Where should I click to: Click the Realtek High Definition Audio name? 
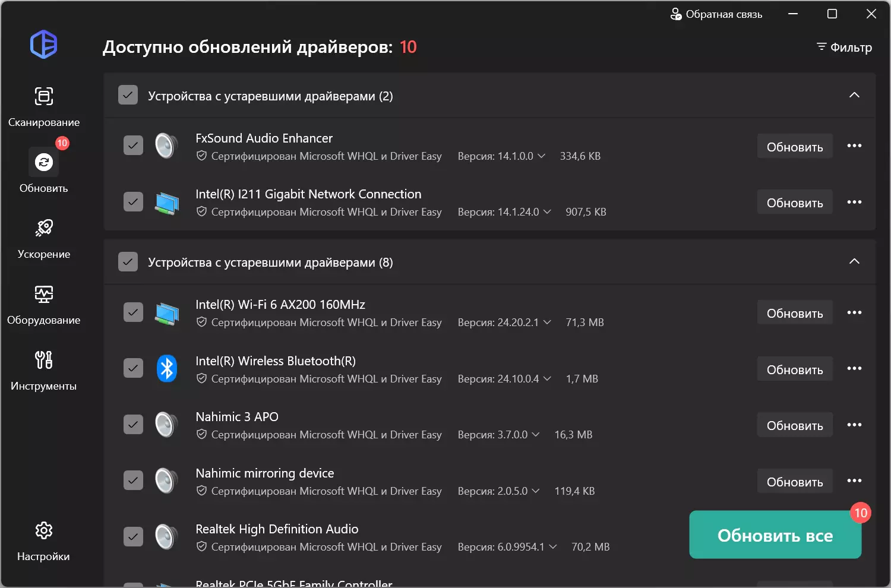[x=277, y=529]
